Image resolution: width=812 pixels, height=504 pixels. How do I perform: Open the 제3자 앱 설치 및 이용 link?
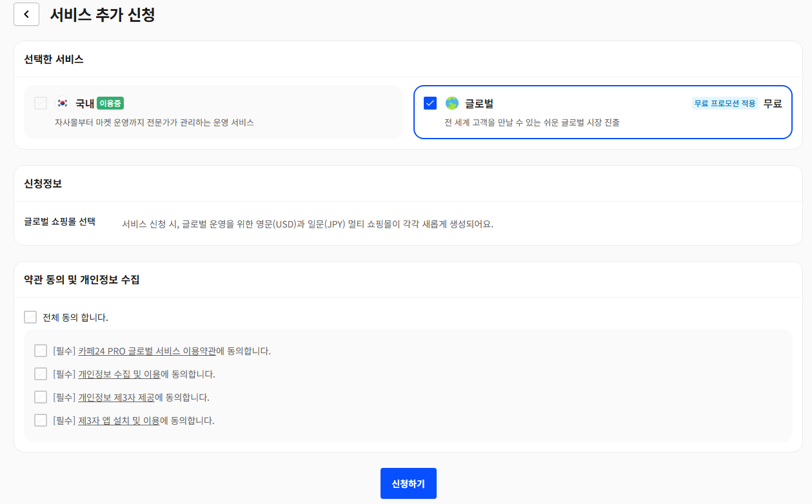click(119, 421)
